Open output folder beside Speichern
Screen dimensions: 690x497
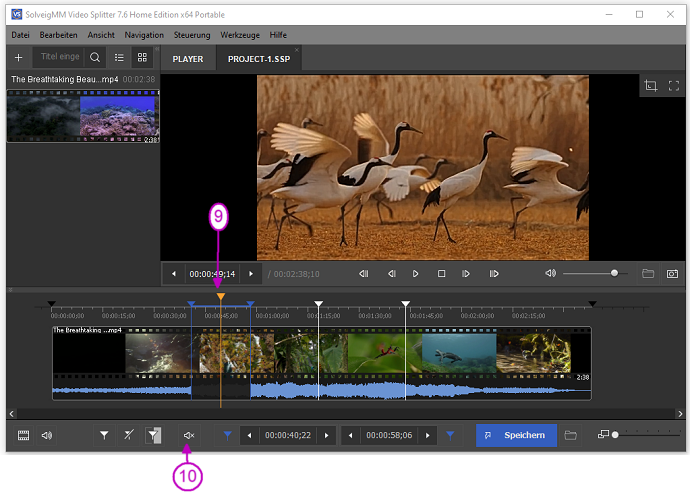(571, 435)
